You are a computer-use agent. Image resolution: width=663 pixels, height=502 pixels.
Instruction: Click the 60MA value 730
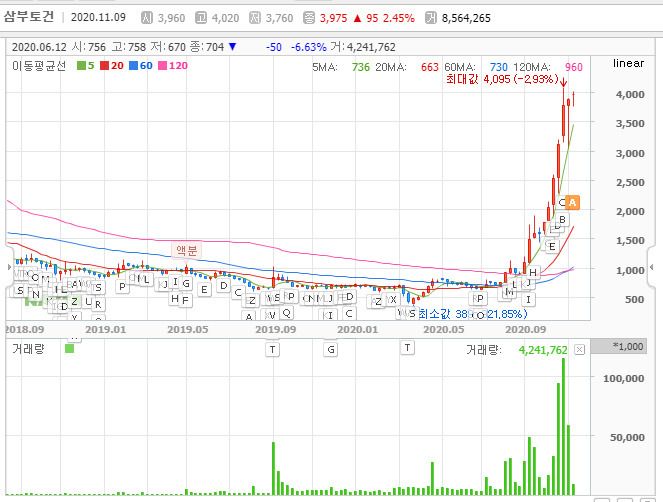499,67
